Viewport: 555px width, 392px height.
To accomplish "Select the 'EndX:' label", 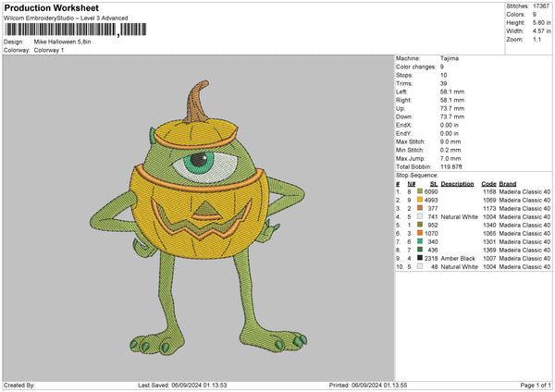I will pos(404,125).
